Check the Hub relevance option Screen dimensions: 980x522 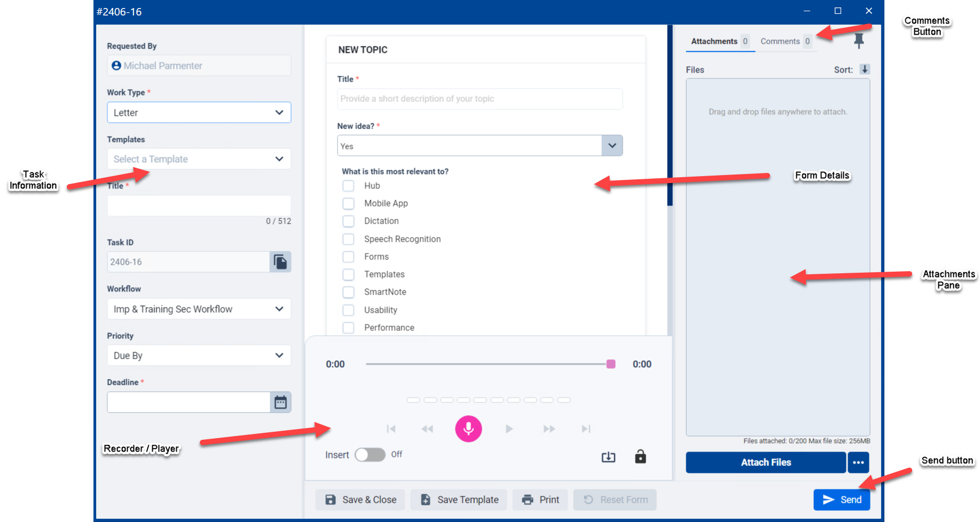point(348,186)
